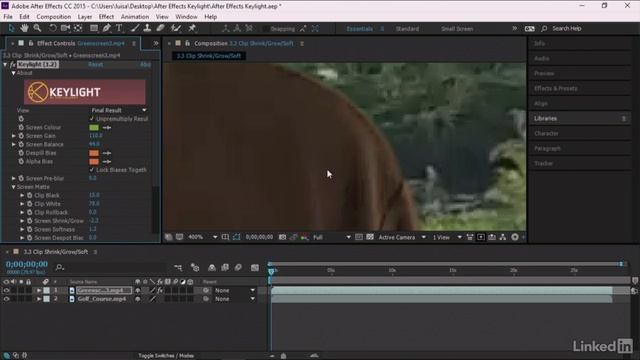The width and height of the screenshot is (640, 360).
Task: Expand the Screen Gain property
Action: [13, 136]
